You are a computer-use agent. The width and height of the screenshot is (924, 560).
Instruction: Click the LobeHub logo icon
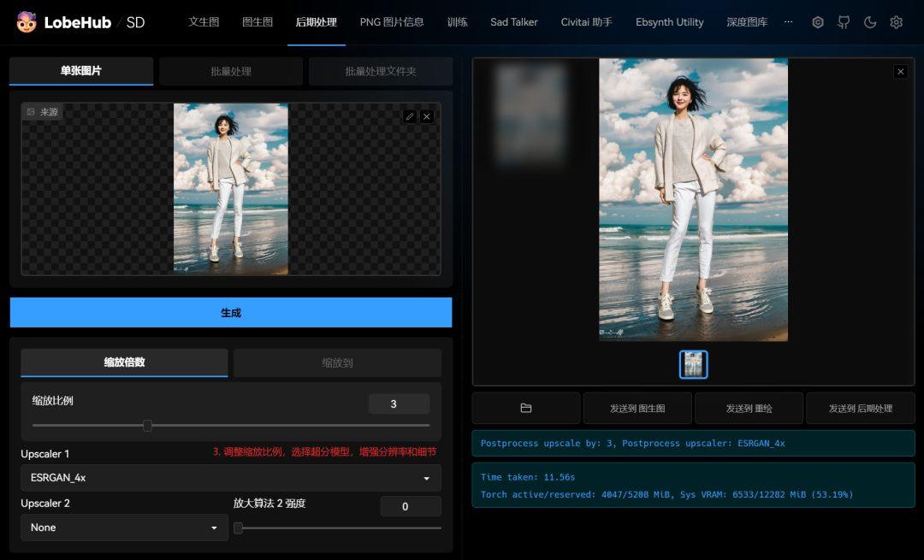tap(25, 22)
